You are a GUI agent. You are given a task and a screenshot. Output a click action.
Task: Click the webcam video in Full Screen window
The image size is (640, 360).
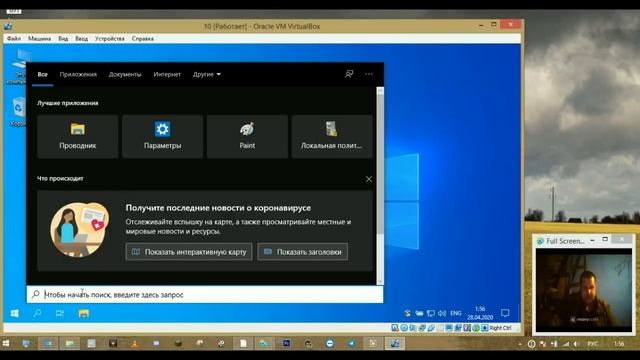(584, 290)
